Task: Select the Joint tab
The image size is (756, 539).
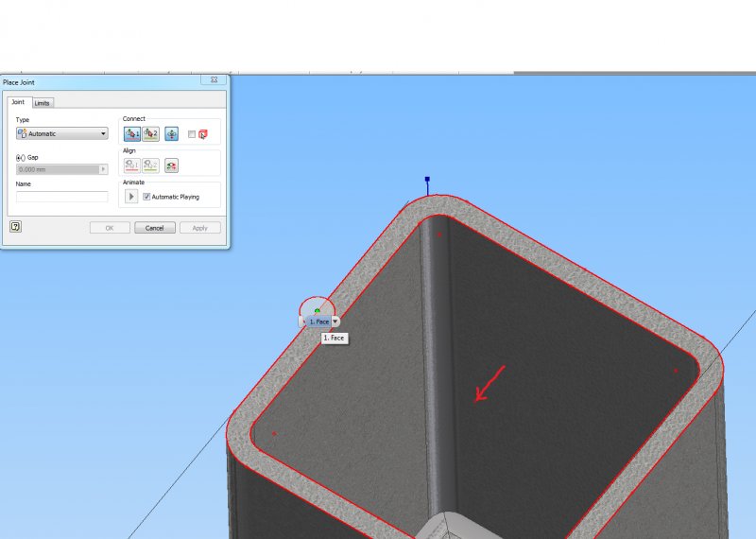Action: click(18, 102)
